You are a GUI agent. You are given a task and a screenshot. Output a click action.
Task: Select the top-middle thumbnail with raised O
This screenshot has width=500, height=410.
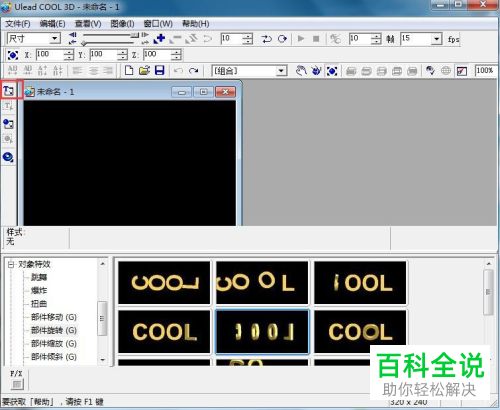click(x=262, y=283)
